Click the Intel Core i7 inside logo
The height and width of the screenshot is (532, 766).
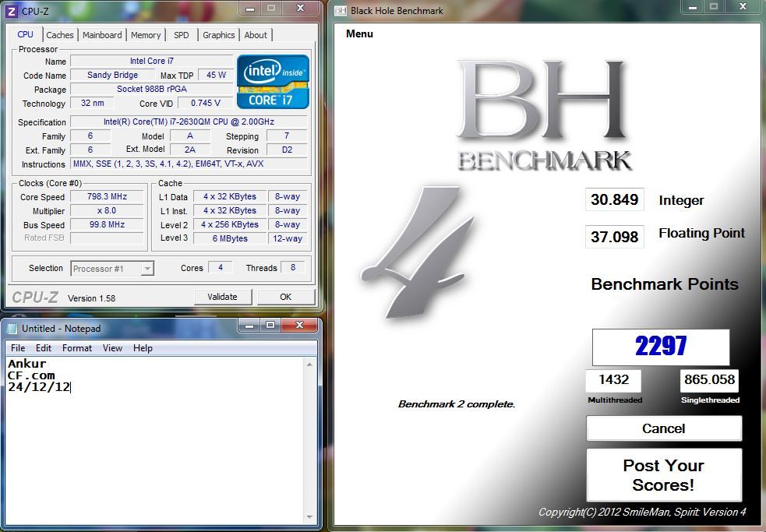273,82
